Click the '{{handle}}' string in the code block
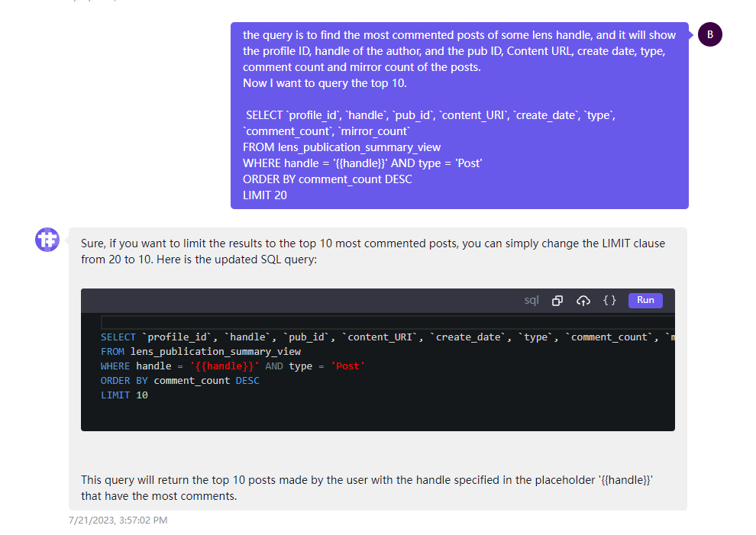Image resolution: width=756 pixels, height=535 pixels. pyautogui.click(x=225, y=366)
